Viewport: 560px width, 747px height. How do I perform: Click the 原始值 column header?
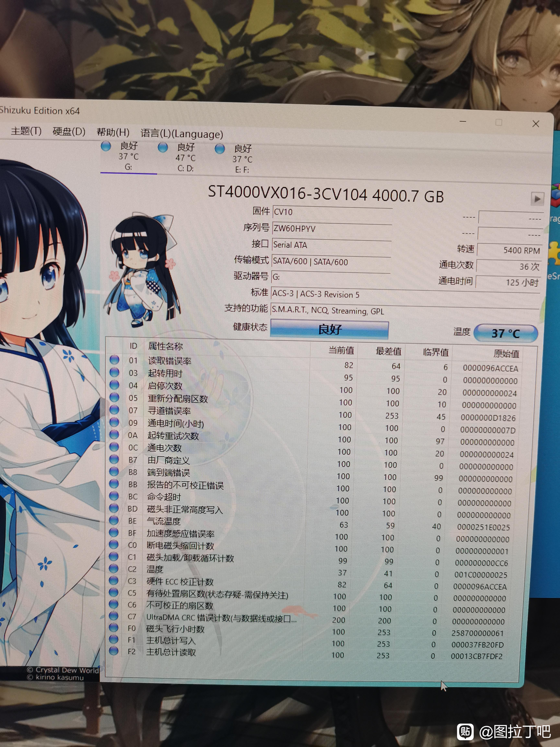point(506,354)
